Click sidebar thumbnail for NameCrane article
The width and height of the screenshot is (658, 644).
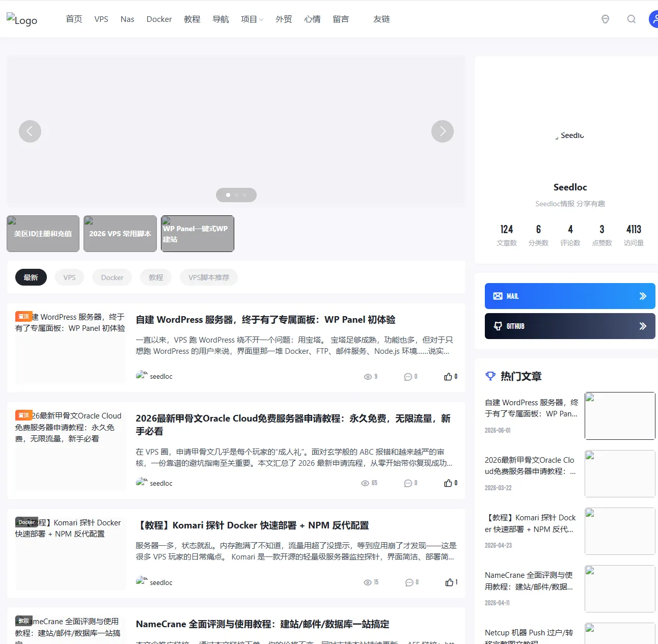(620, 589)
